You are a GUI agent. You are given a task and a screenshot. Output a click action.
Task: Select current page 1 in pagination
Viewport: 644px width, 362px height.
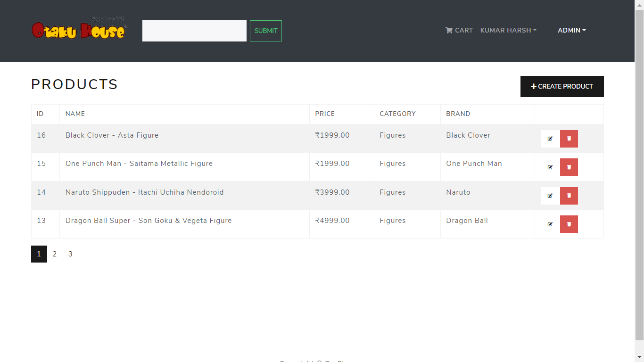[x=39, y=254]
